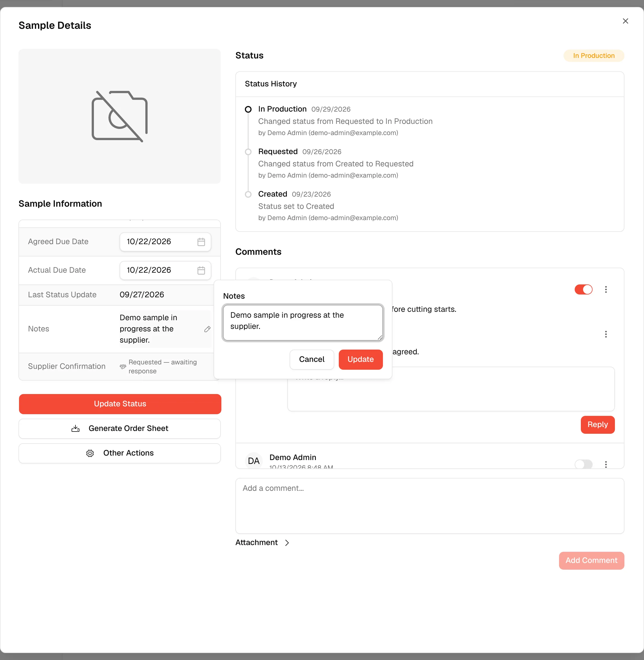Viewport: 644px width, 660px height.
Task: Click the no-image camera placeholder
Action: tap(120, 116)
